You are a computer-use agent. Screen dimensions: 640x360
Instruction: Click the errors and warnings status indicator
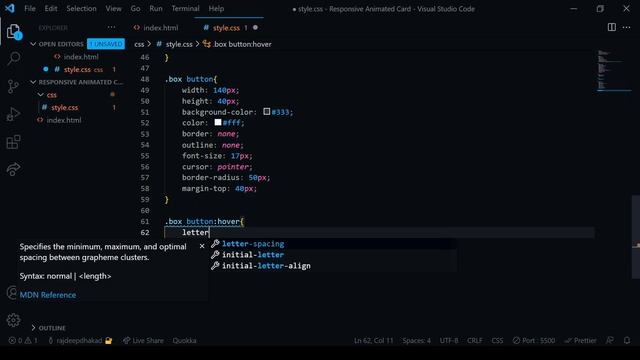(23, 340)
